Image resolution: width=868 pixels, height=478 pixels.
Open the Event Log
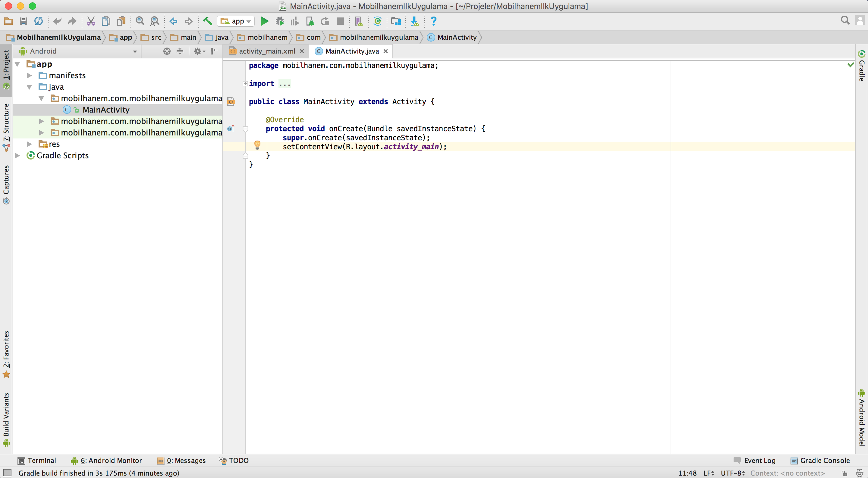(x=754, y=461)
